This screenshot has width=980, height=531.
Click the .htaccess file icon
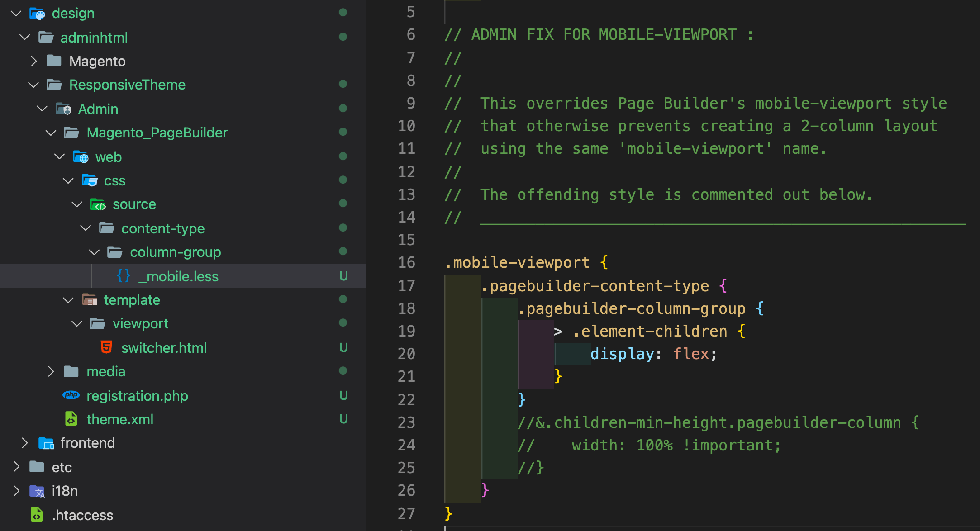(37, 515)
